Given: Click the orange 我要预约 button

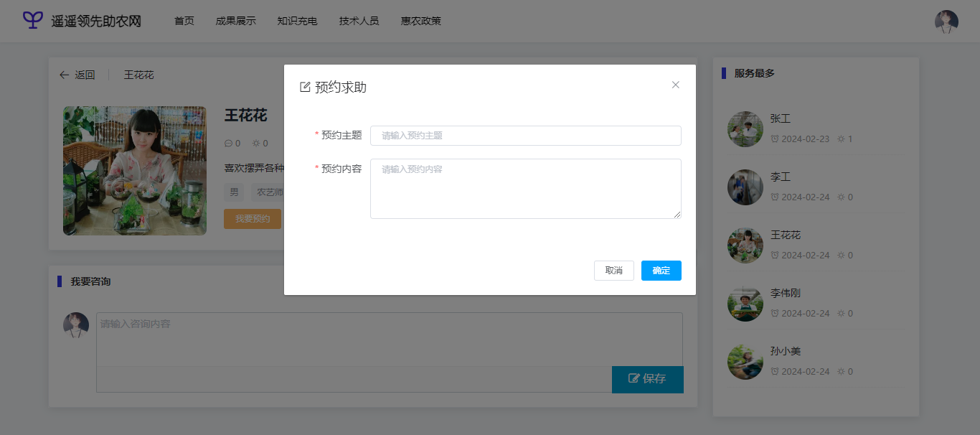Looking at the screenshot, I should 253,219.
